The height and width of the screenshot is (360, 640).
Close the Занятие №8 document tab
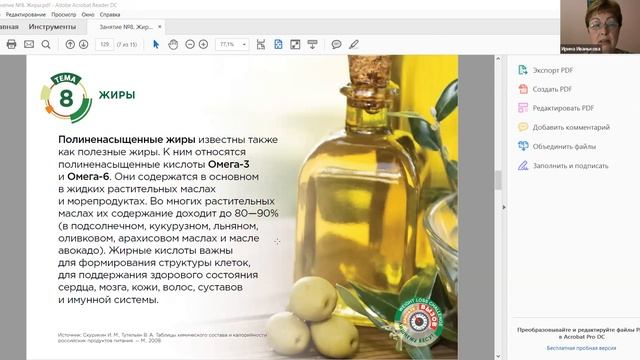coord(160,27)
